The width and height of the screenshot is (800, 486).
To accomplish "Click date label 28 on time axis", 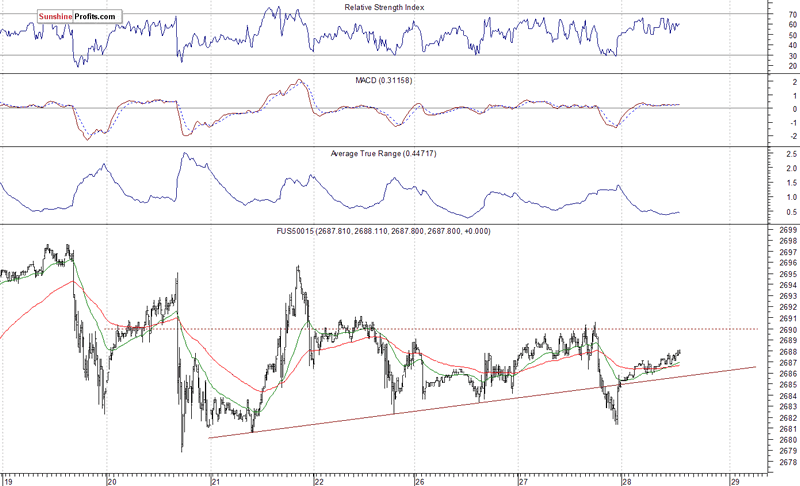I will pos(626,481).
